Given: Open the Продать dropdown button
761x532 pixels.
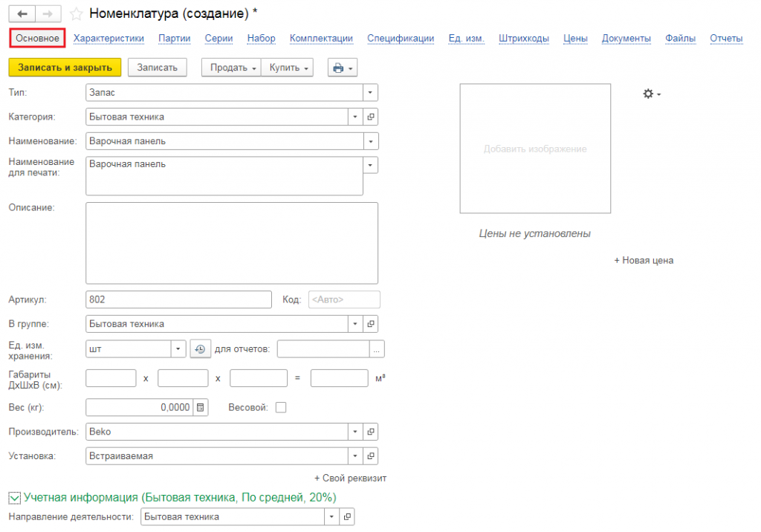Looking at the screenshot, I should [232, 68].
